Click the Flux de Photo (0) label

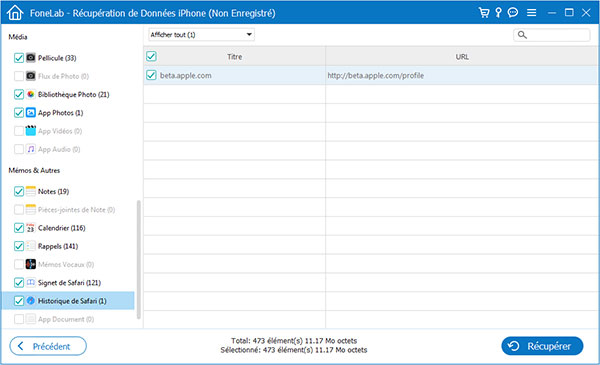click(63, 76)
